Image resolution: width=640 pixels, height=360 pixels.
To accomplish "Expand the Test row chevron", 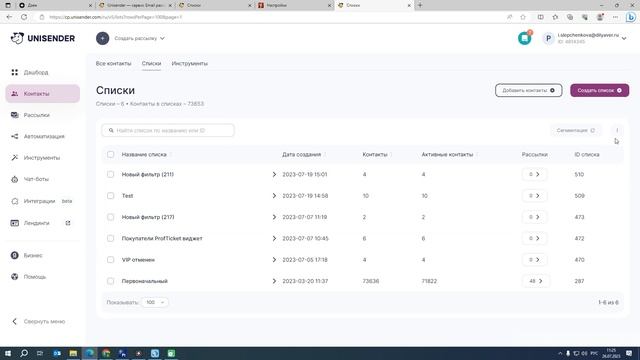I will click(x=274, y=196).
